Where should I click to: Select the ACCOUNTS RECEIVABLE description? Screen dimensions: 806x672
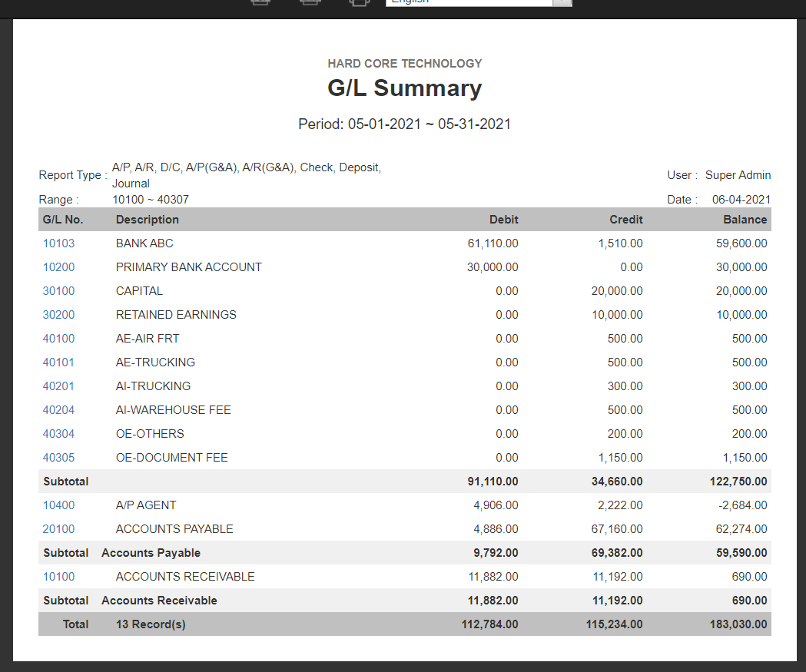click(x=185, y=577)
